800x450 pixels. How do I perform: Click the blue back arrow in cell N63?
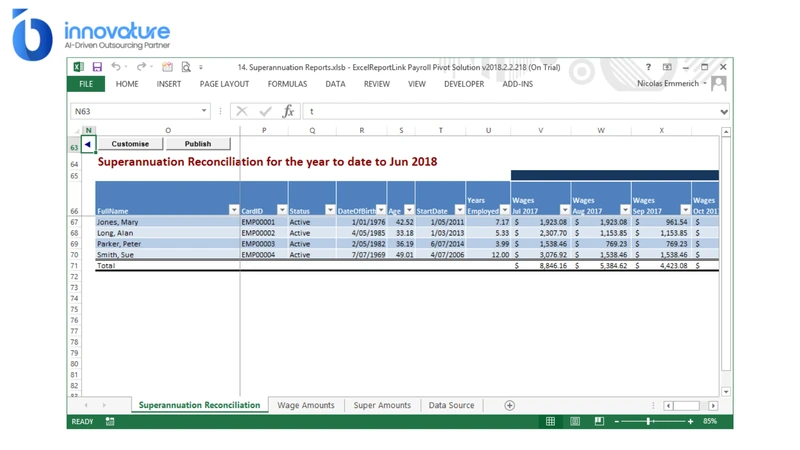coord(88,144)
